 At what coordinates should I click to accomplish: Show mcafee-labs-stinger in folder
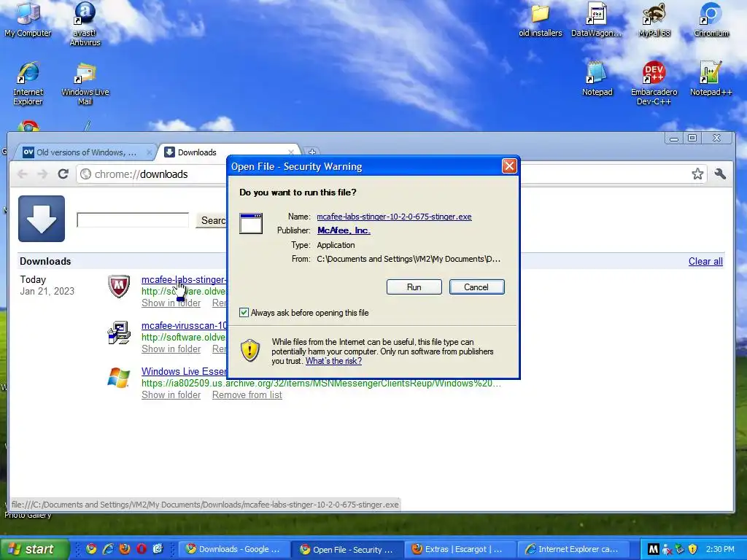[171, 303]
